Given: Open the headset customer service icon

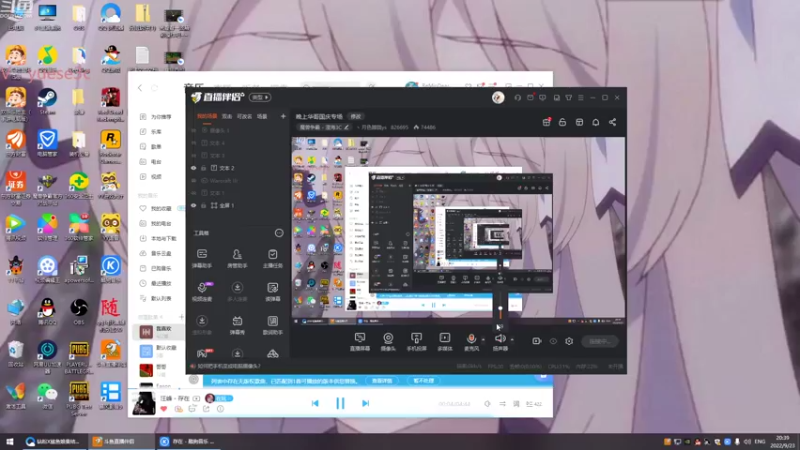Looking at the screenshot, I should click(x=517, y=97).
